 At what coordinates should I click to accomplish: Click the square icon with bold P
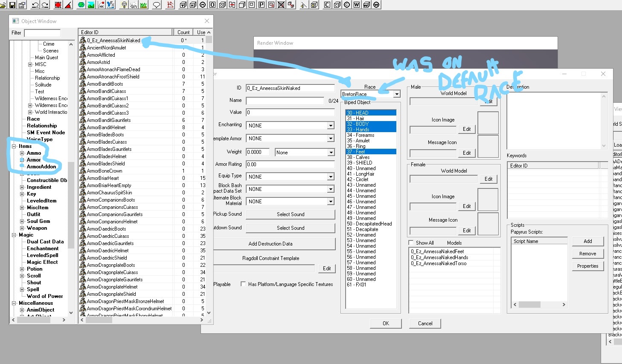click(261, 5)
